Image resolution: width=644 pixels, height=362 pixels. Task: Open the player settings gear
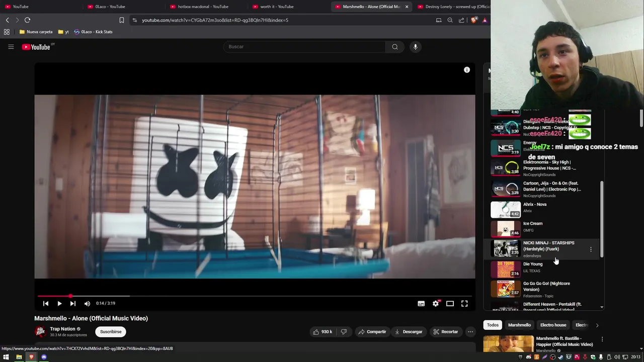(436, 304)
